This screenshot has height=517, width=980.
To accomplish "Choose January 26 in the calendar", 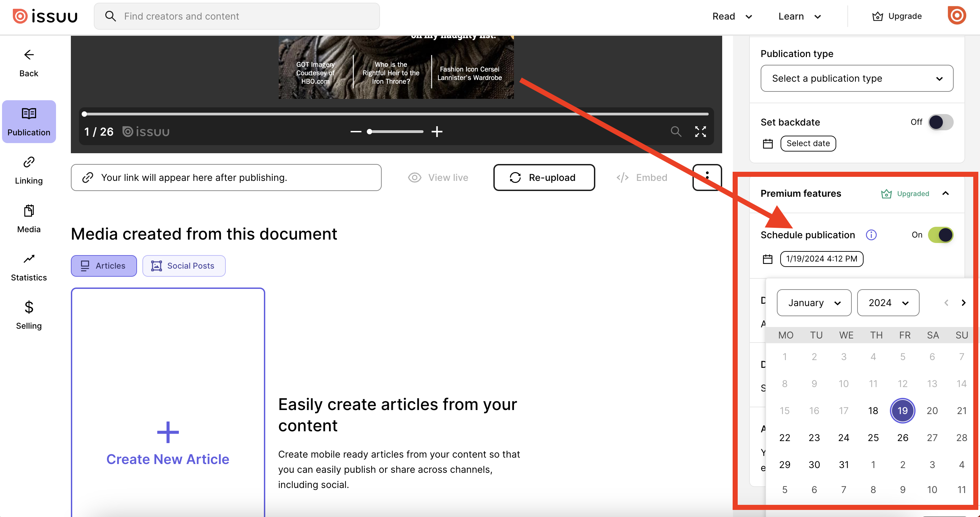I will [x=902, y=438].
